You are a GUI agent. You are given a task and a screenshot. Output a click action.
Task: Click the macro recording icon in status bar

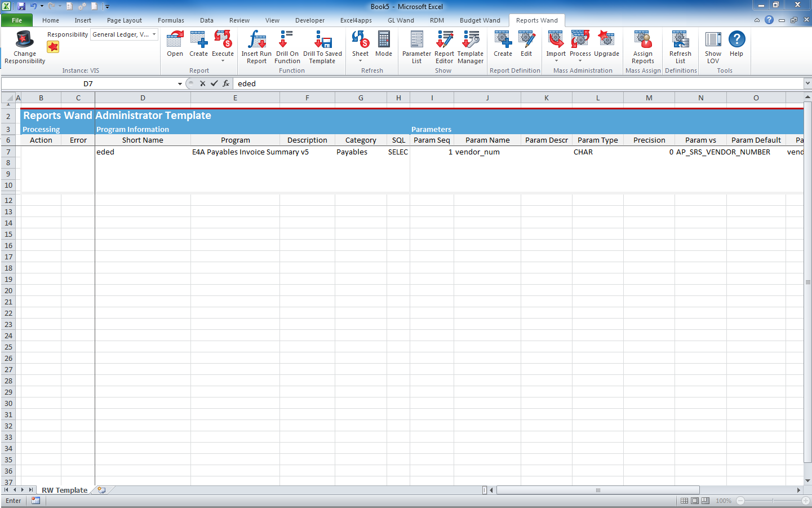pyautogui.click(x=36, y=501)
